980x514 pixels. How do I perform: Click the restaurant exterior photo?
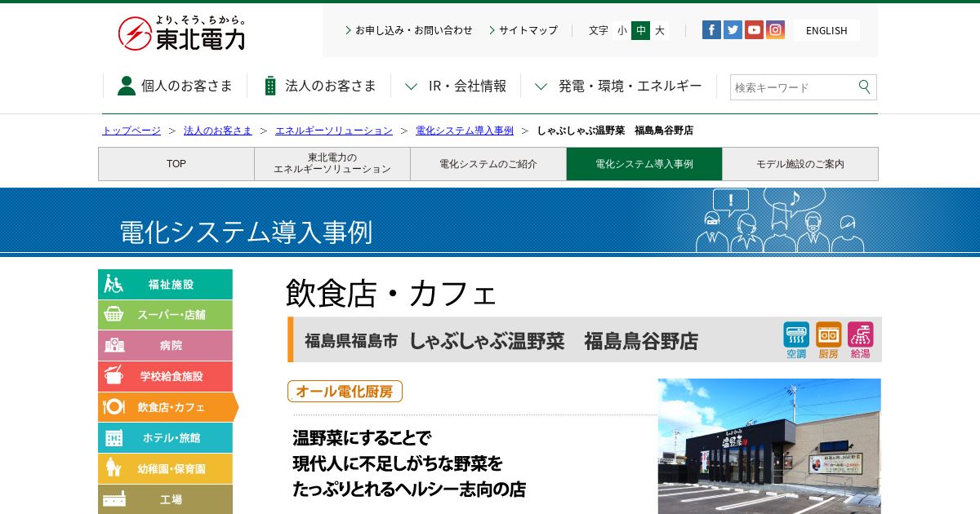pyautogui.click(x=769, y=446)
